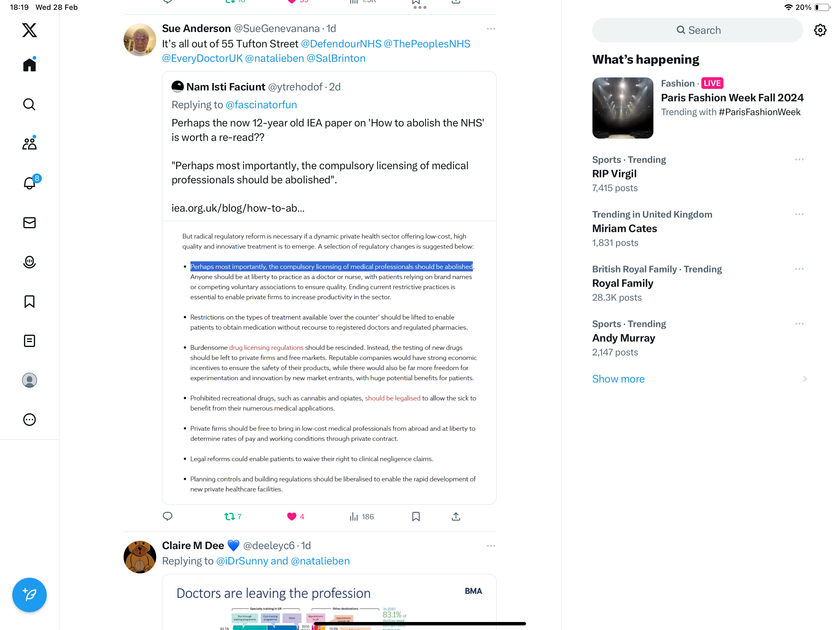Open Notifications bell with 8 badge
Image resolution: width=840 pixels, height=630 pixels.
(x=30, y=183)
